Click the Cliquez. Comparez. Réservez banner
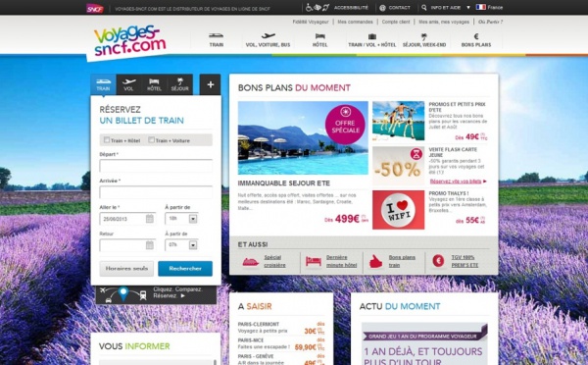The image size is (588, 365). (x=156, y=294)
